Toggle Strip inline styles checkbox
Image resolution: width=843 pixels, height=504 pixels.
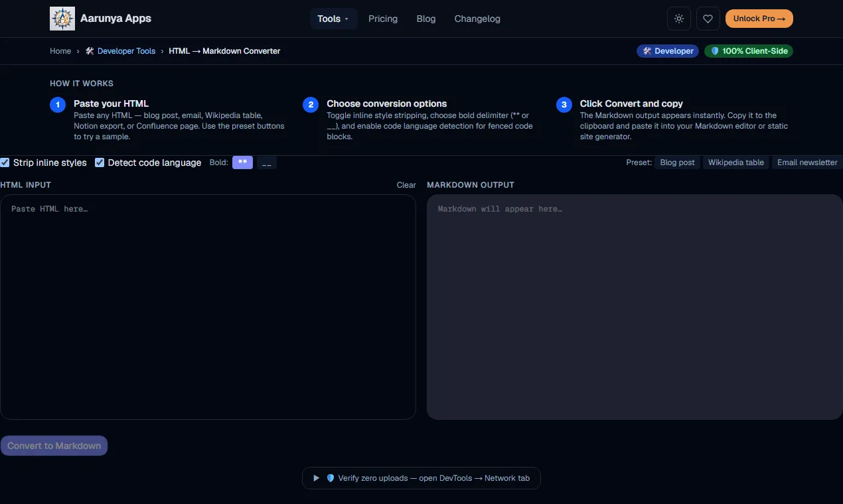tap(5, 162)
